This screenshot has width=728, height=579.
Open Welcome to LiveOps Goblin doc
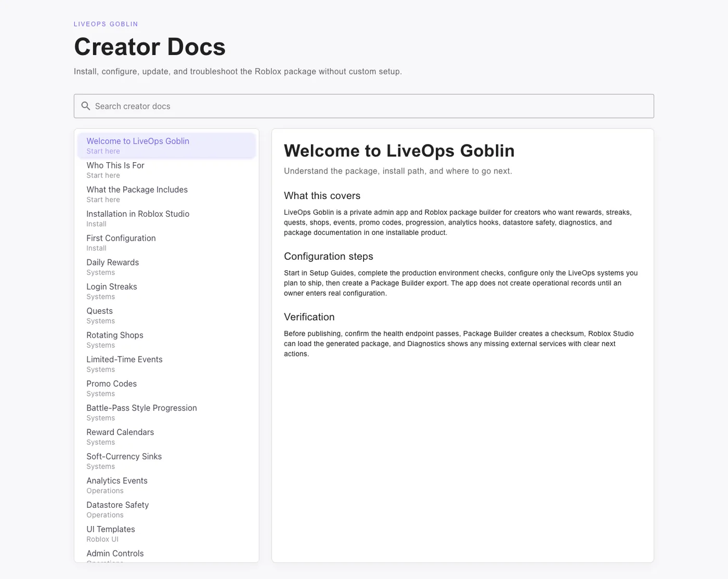(x=166, y=146)
